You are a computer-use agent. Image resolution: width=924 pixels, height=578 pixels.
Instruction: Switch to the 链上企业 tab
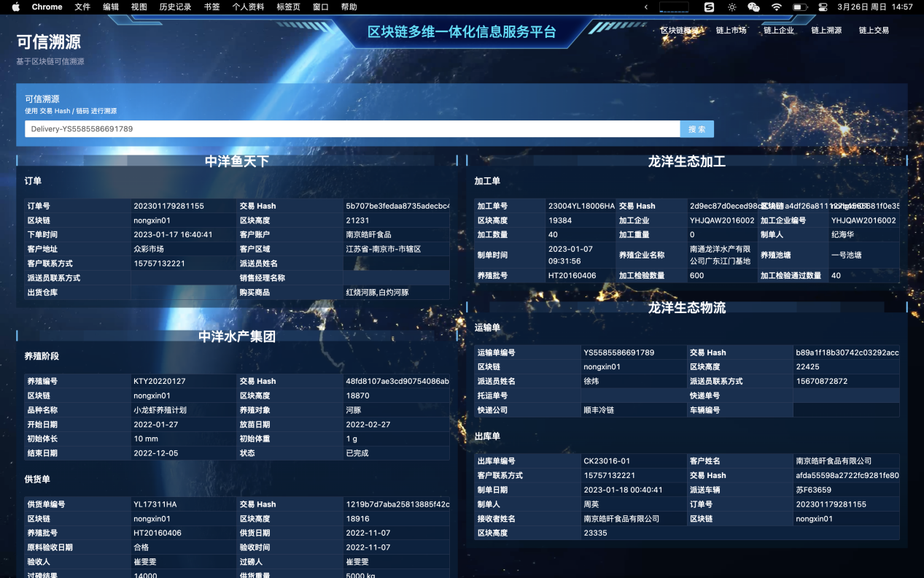coord(779,31)
